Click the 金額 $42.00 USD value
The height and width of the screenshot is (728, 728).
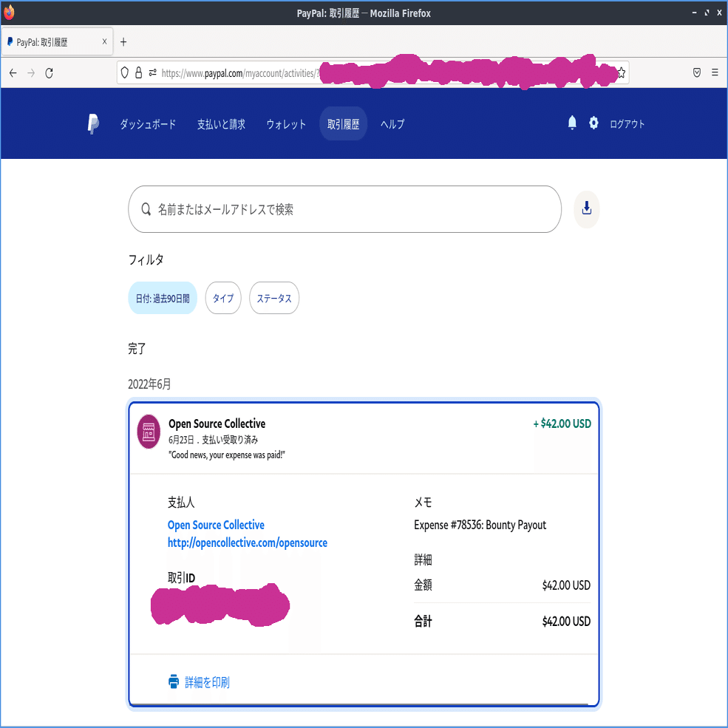[x=566, y=585]
